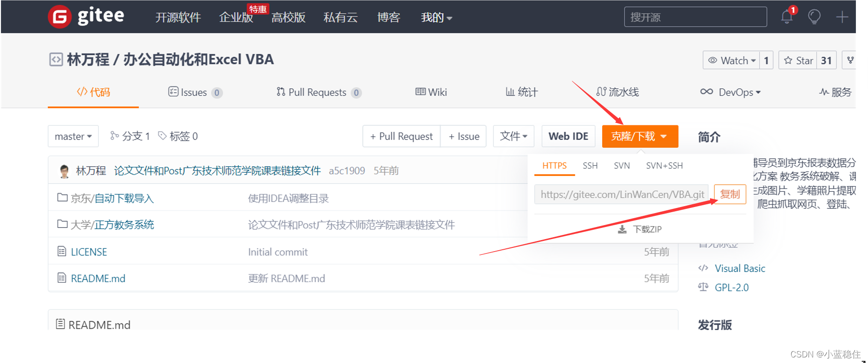Select the SVN clone tab

[x=622, y=166]
